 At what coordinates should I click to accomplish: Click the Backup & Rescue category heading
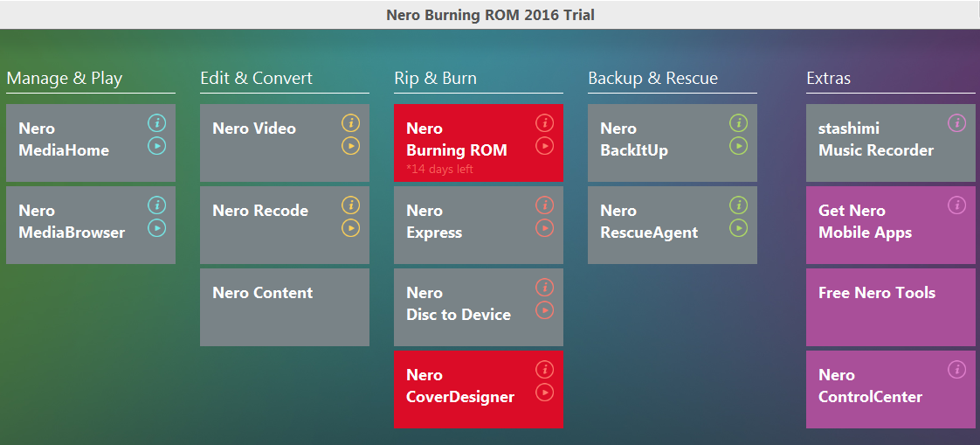(652, 79)
